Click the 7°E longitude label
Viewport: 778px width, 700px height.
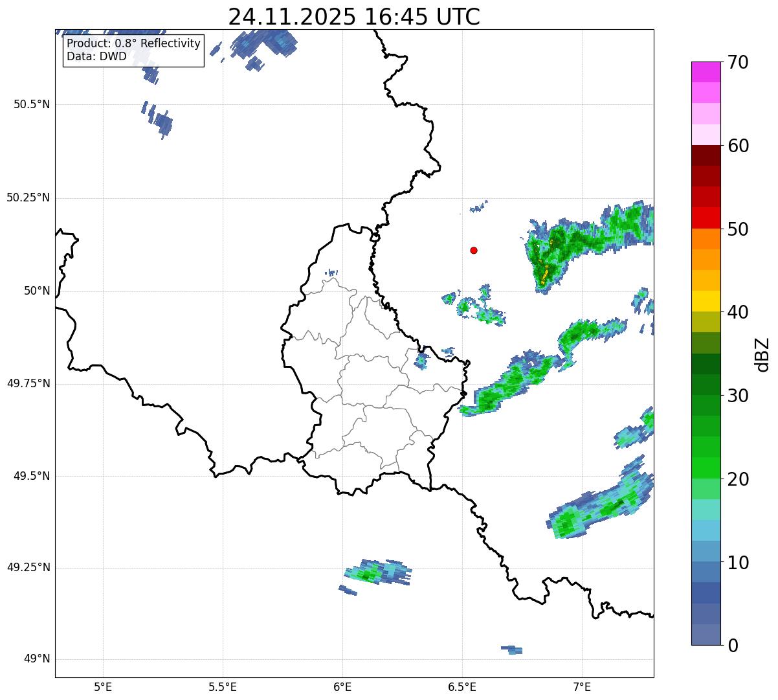[582, 686]
